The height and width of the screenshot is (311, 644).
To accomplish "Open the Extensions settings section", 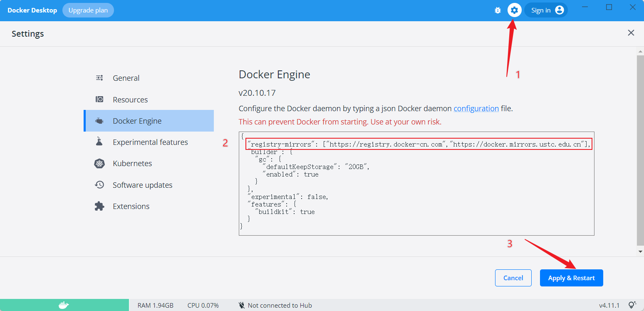I will [149, 206].
